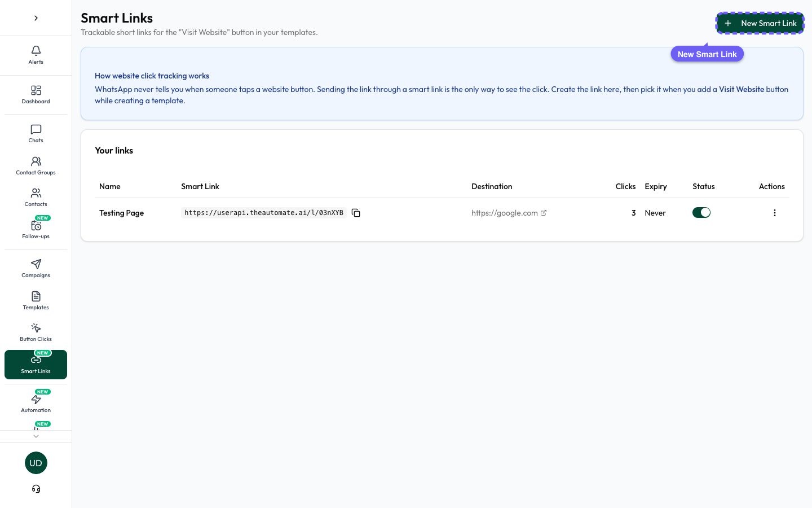Go to Dashboard in sidebar

pyautogui.click(x=36, y=94)
